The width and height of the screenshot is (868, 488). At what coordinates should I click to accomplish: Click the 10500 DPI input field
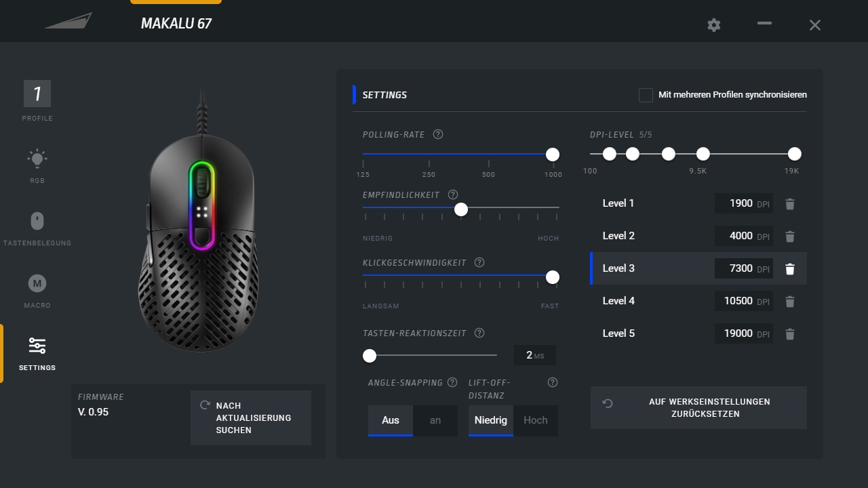(x=744, y=301)
